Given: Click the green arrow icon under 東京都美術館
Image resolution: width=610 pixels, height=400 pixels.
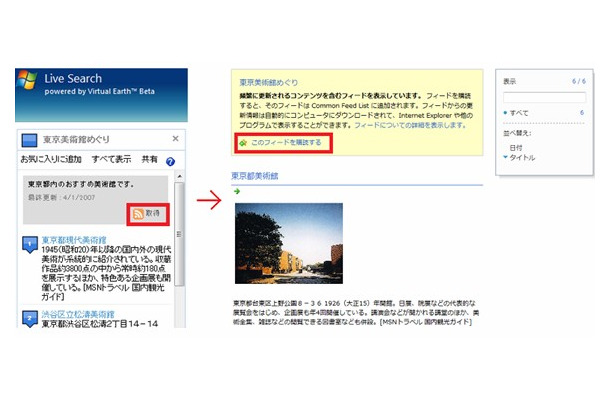Looking at the screenshot, I should pos(237,191).
